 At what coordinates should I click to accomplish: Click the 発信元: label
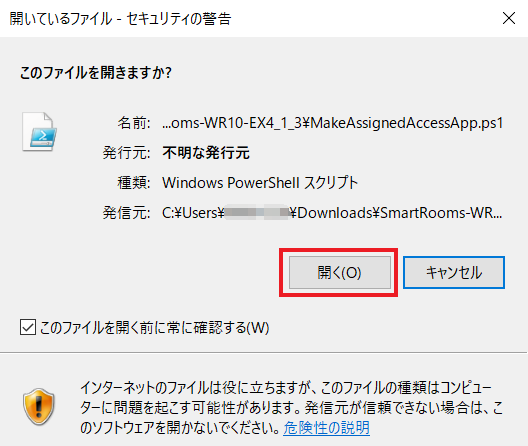point(126,213)
